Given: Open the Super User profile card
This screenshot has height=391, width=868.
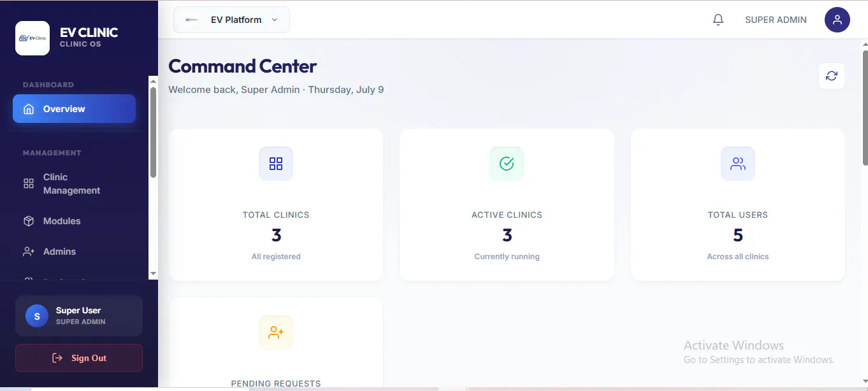Looking at the screenshot, I should [x=79, y=316].
